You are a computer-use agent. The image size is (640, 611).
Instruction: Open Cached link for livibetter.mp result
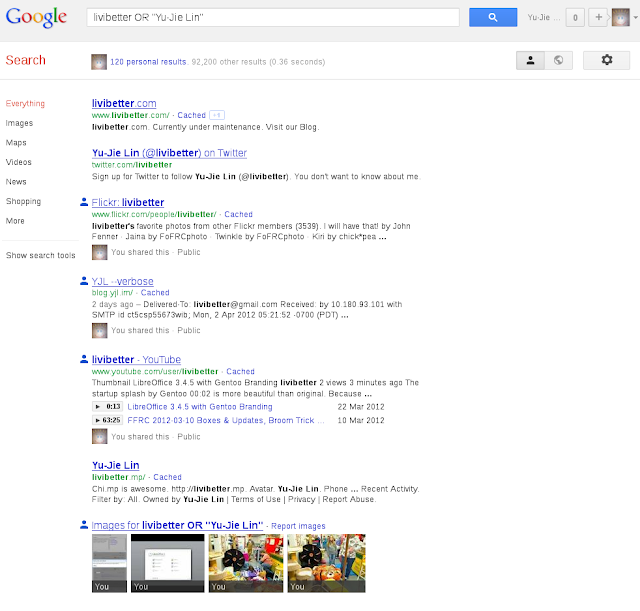click(x=167, y=478)
